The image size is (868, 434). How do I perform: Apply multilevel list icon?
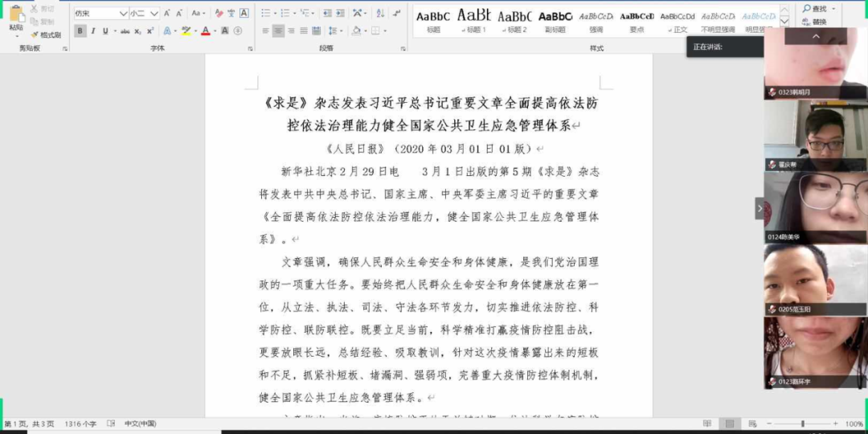coord(304,14)
